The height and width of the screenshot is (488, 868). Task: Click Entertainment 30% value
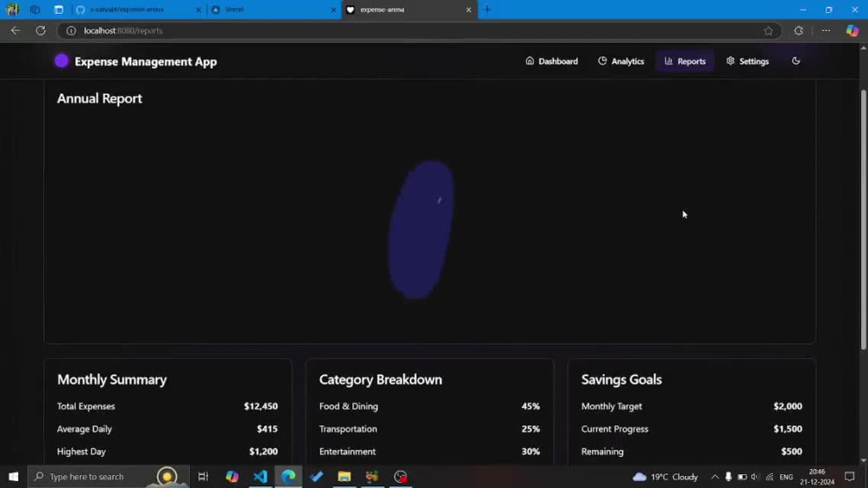530,452
